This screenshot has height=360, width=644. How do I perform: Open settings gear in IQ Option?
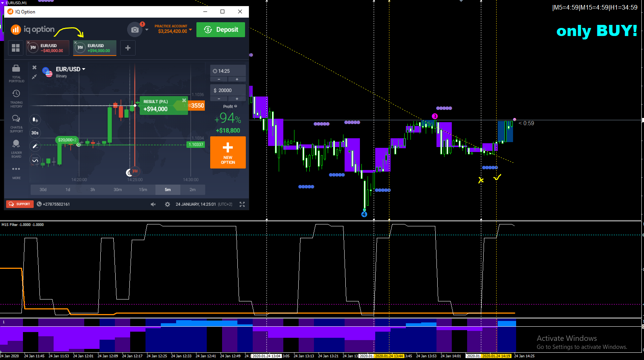click(x=167, y=205)
